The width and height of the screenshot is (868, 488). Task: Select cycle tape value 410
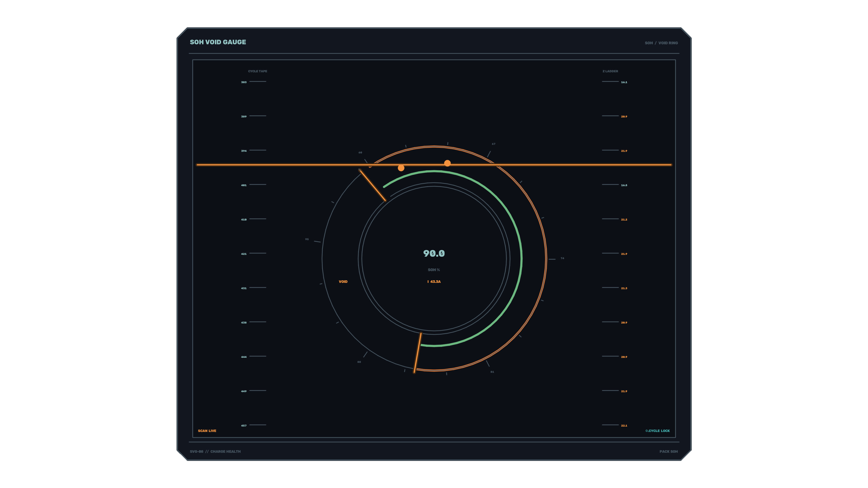coord(244,220)
